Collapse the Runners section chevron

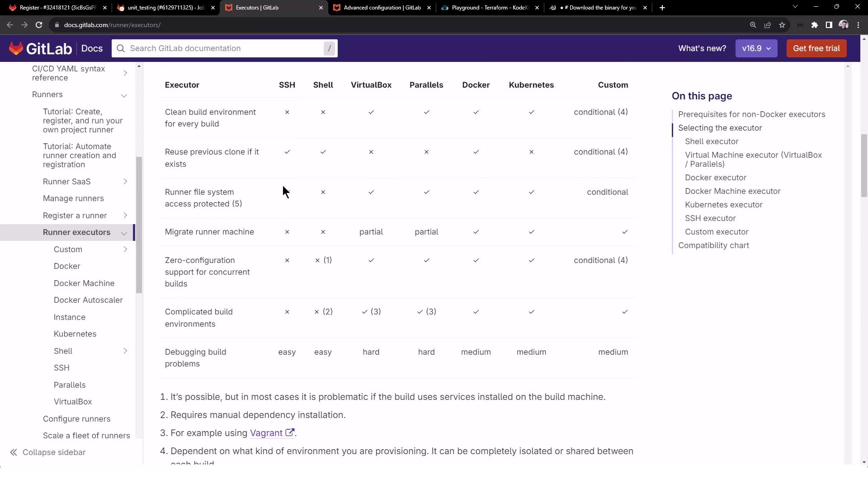coord(124,95)
